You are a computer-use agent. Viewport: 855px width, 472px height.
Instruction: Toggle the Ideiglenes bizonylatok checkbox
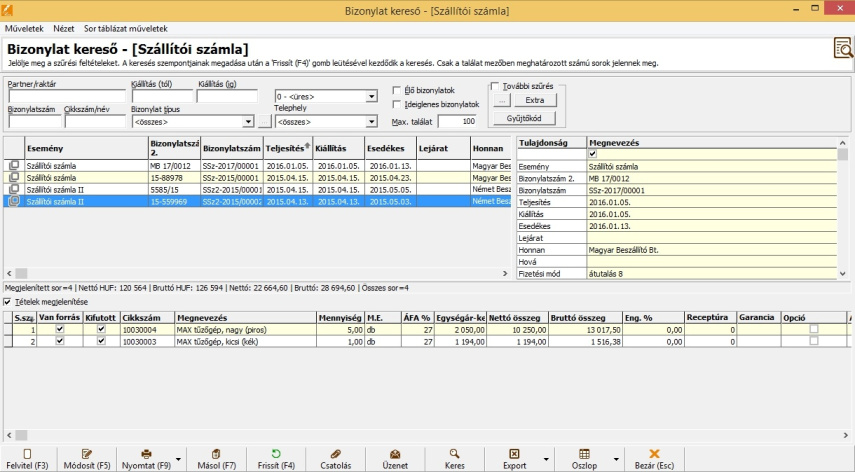pos(397,104)
